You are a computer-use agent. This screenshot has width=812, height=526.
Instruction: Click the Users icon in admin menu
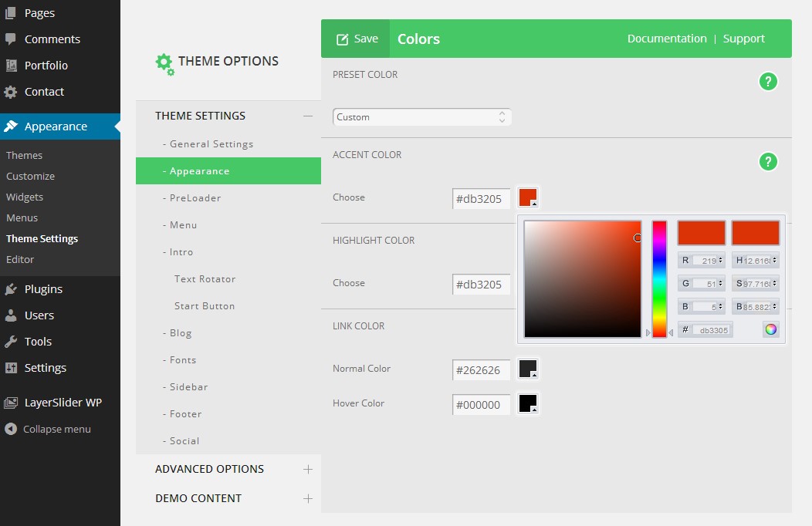pyautogui.click(x=11, y=315)
